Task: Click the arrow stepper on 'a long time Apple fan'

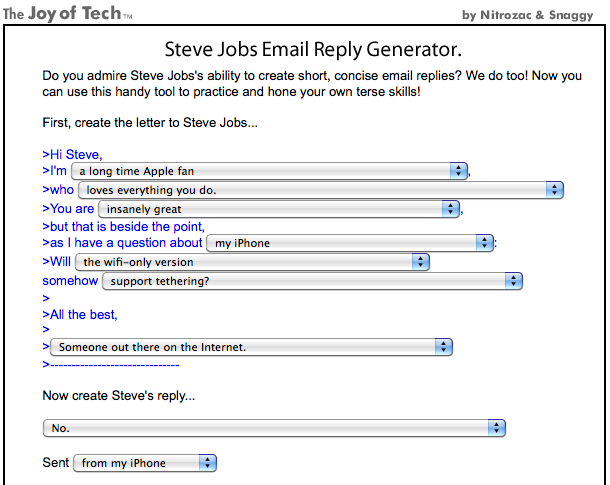Action: [458, 171]
